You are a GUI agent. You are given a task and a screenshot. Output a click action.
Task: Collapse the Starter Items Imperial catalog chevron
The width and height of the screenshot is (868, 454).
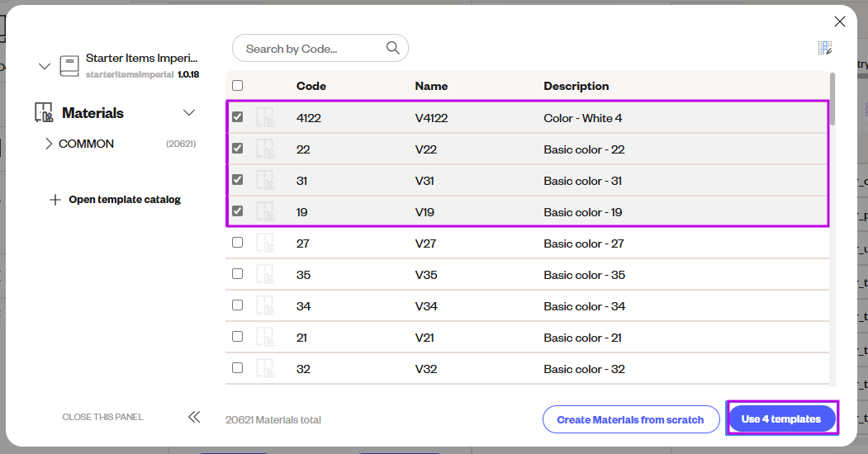click(x=45, y=66)
